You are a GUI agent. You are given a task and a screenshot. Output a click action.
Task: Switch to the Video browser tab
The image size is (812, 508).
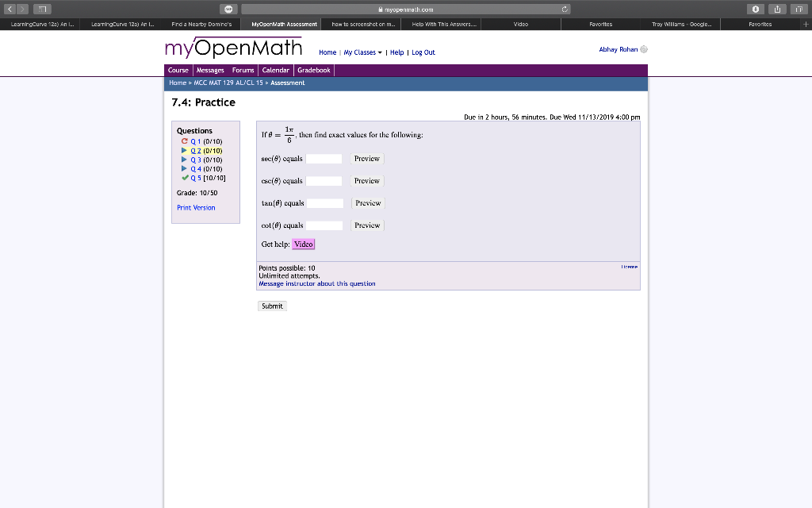click(x=521, y=24)
